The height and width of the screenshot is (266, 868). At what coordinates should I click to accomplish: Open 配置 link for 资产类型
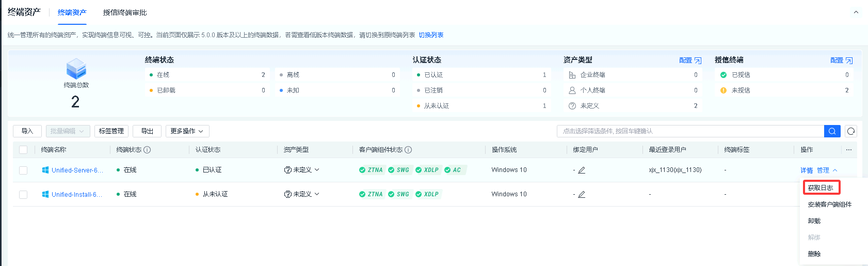689,60
